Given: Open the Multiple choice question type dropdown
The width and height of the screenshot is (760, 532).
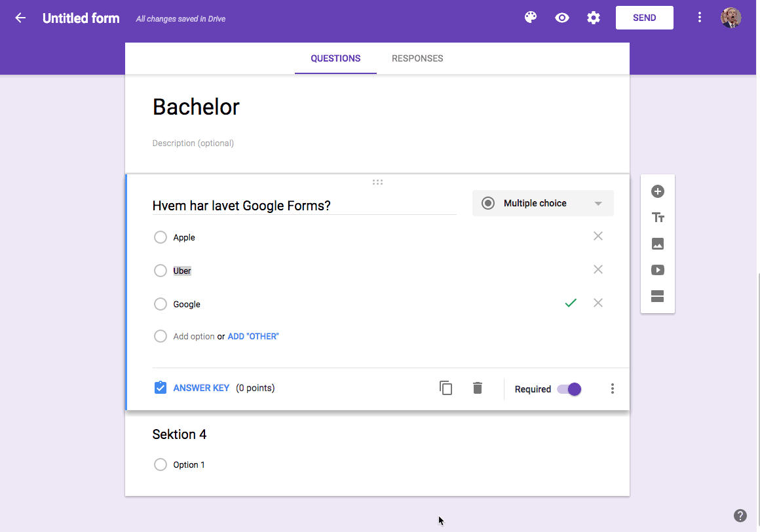Looking at the screenshot, I should [542, 203].
